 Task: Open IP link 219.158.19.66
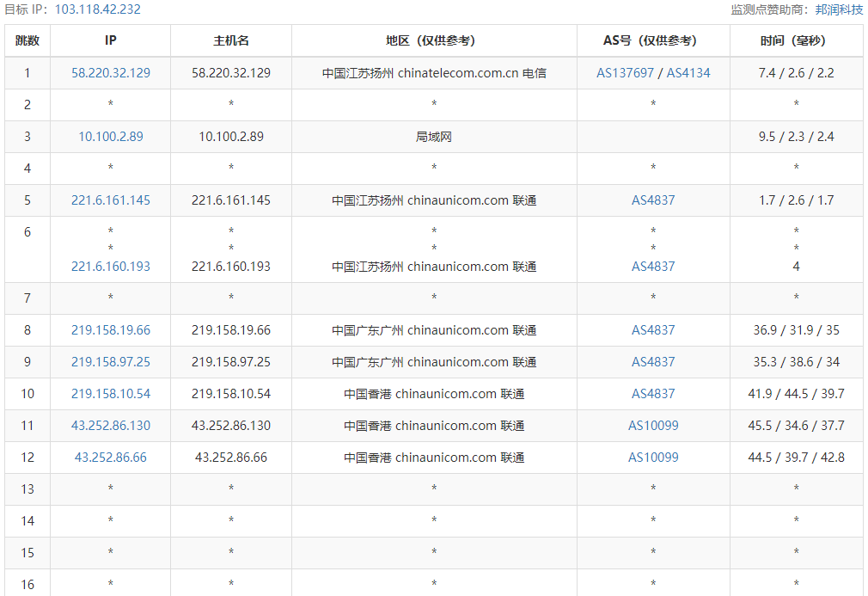tap(111, 330)
